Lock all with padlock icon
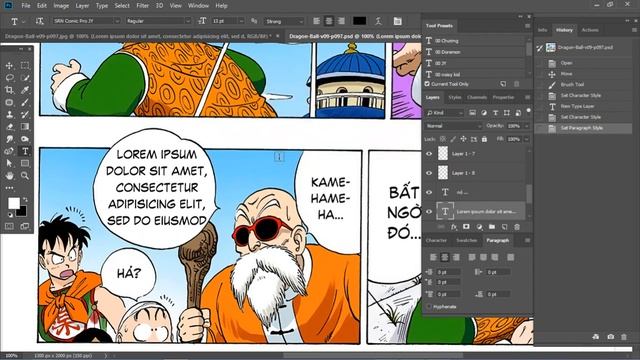The height and width of the screenshot is (360, 640). [484, 139]
